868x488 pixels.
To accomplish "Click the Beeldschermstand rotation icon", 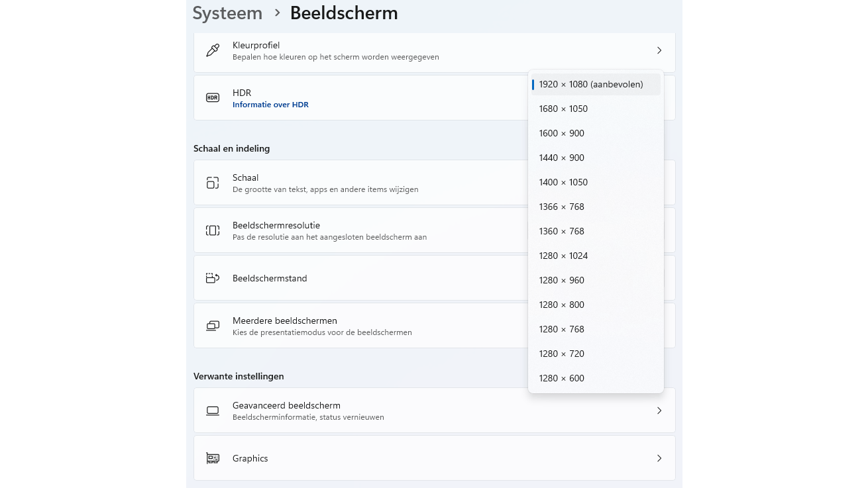I will tap(213, 278).
